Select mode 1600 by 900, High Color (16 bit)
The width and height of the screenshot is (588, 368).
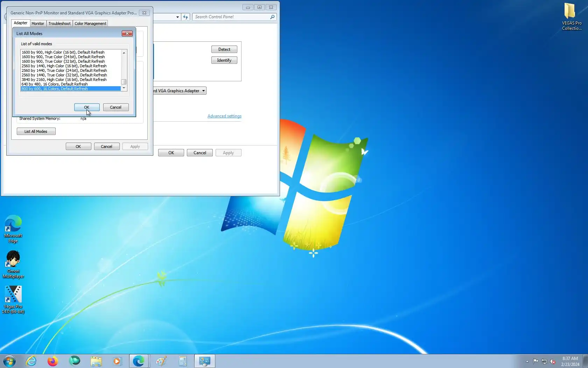click(71, 52)
